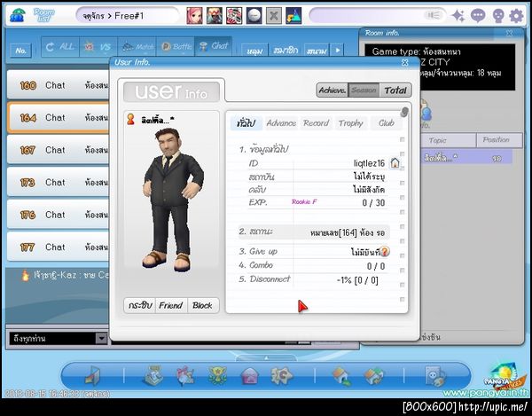Open the gift ribbon icon in bottom bar
Viewport: 532px width, 416px height.
(x=185, y=375)
